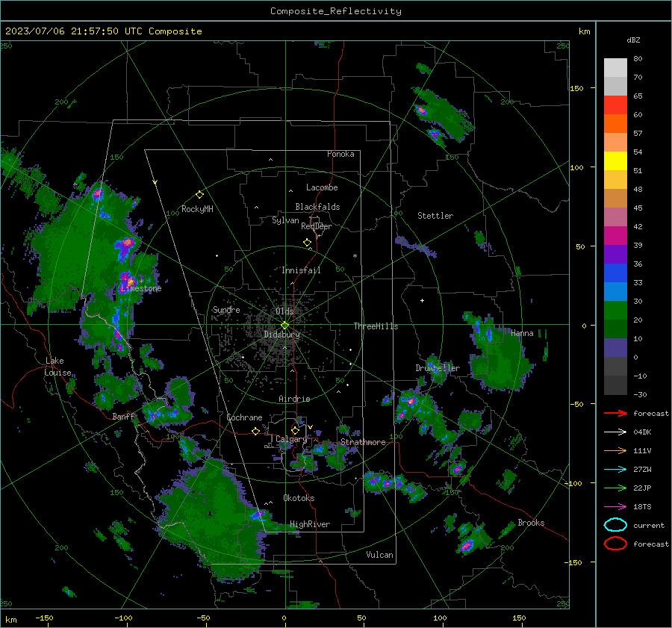Viewport: 672px width, 628px height.
Task: Click the Calgary city label
Action: click(x=291, y=439)
